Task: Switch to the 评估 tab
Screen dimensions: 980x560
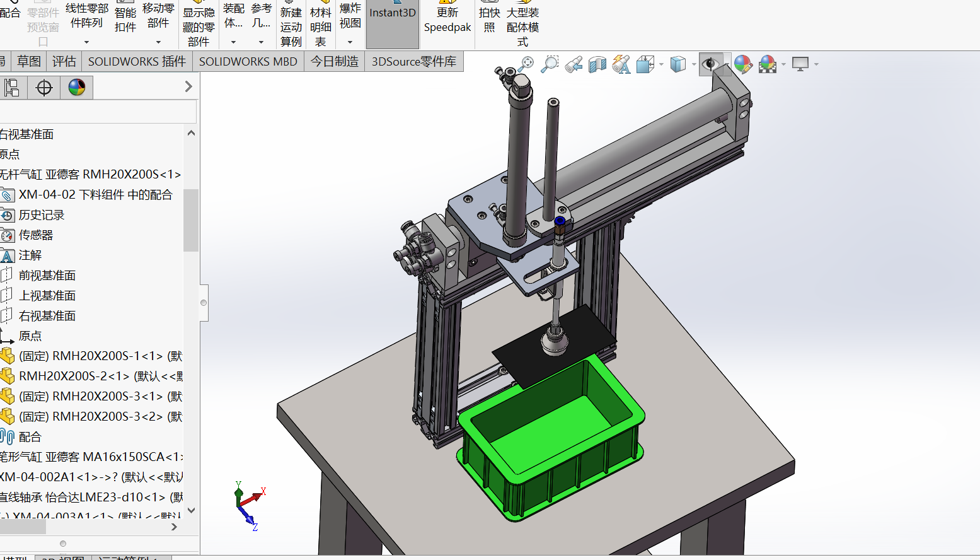Action: (64, 61)
